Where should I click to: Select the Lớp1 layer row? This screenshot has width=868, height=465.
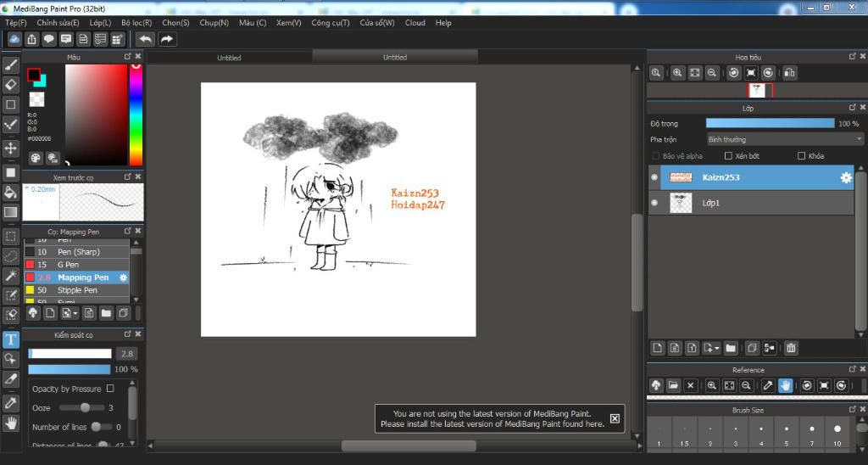point(751,203)
